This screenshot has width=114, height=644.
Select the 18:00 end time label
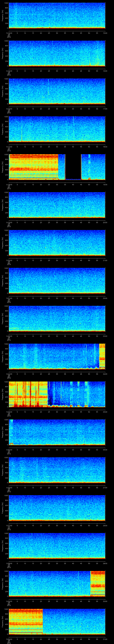(x=105, y=147)
